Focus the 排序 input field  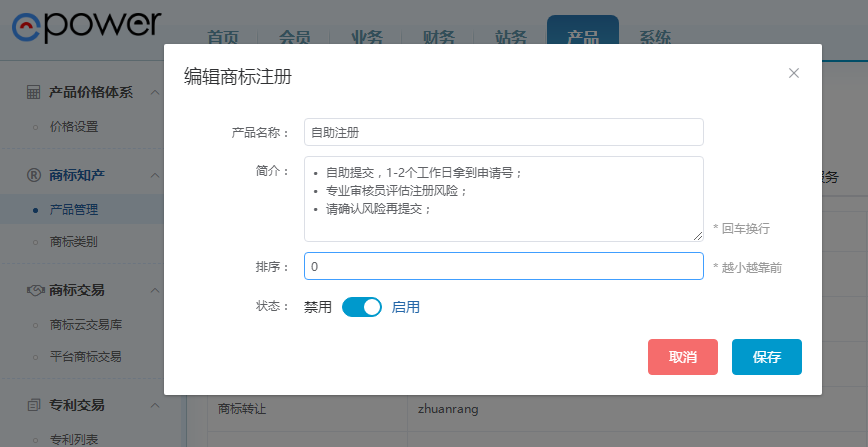tap(504, 266)
